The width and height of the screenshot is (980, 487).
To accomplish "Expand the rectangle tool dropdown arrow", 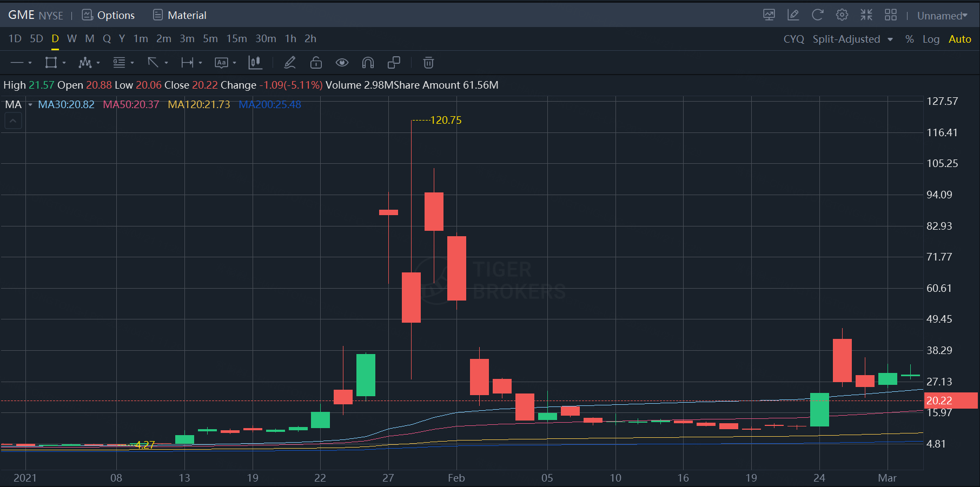I will [x=64, y=63].
